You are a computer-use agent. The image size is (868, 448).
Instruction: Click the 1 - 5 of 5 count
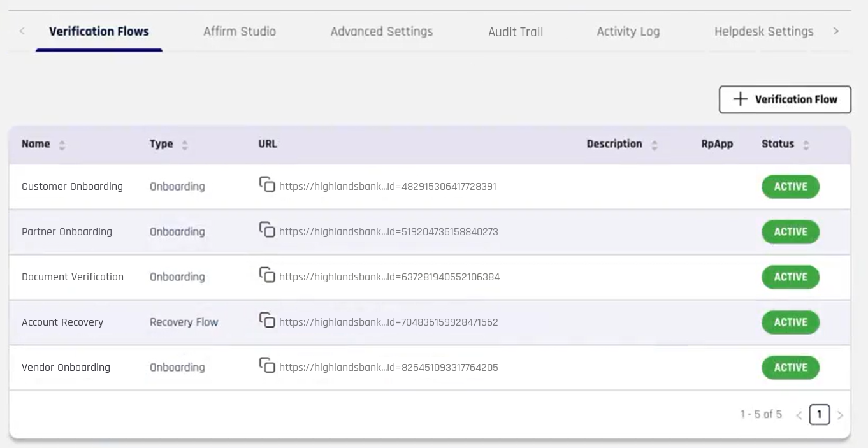click(x=761, y=415)
